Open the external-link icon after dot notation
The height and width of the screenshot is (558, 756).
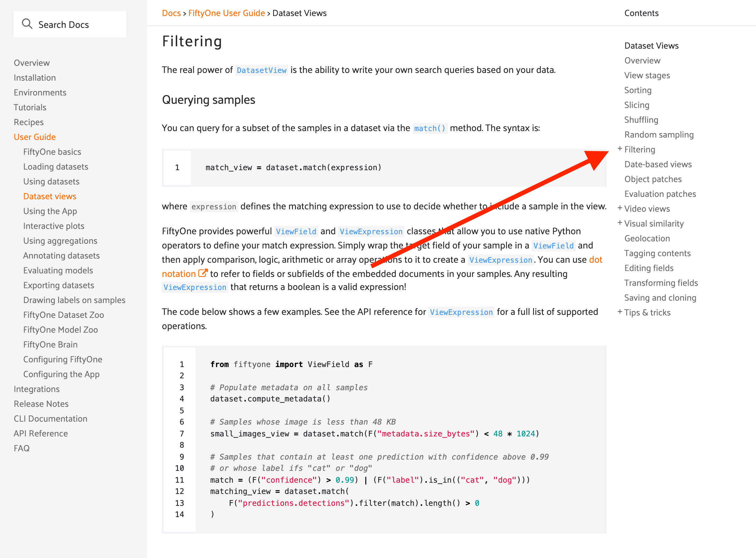202,273
